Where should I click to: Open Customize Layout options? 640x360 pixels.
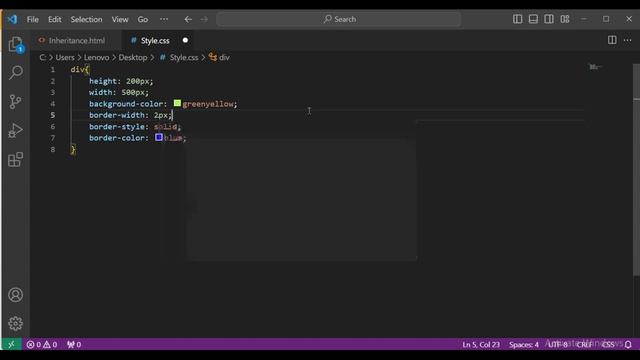[x=565, y=19]
